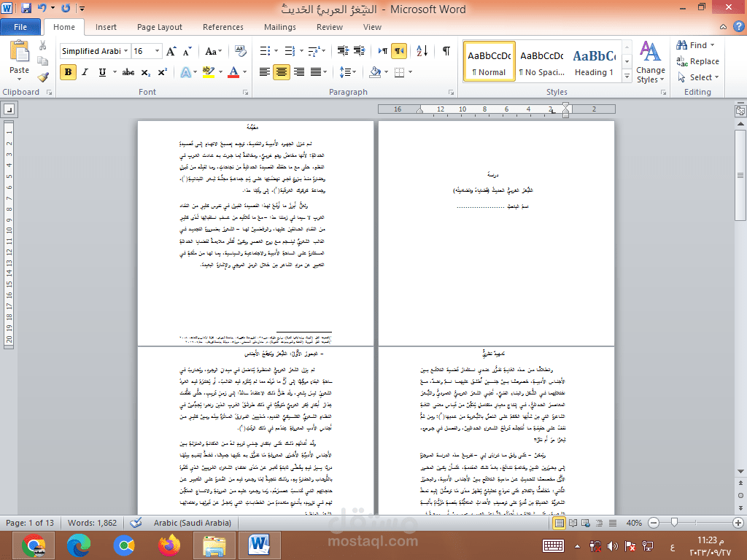Toggle Bold formatting
The image size is (747, 560).
[68, 72]
